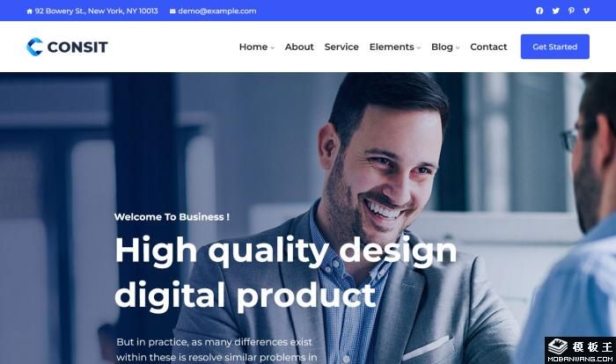
Task: Expand the Blog dropdown chevron
Action: tap(458, 47)
